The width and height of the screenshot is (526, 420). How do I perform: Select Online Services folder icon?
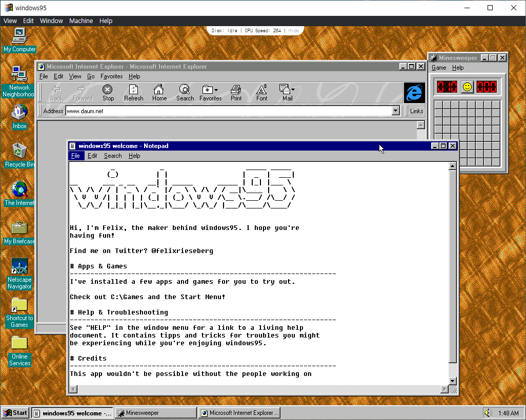tap(19, 351)
